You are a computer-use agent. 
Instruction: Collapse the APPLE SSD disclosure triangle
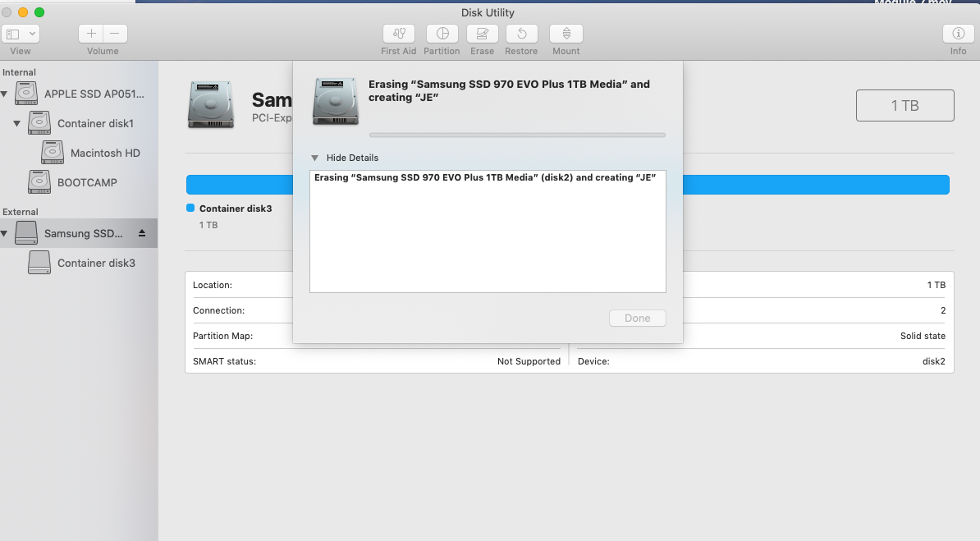pyautogui.click(x=4, y=94)
